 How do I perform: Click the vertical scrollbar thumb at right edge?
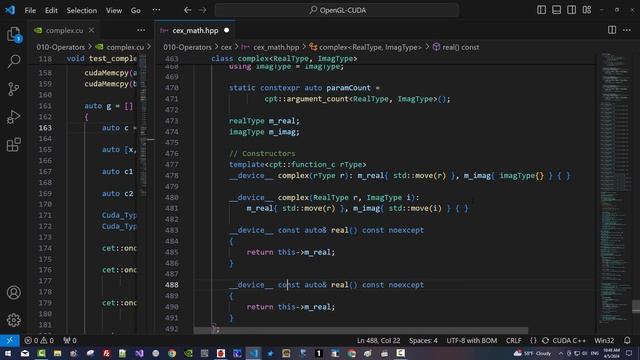[636, 307]
